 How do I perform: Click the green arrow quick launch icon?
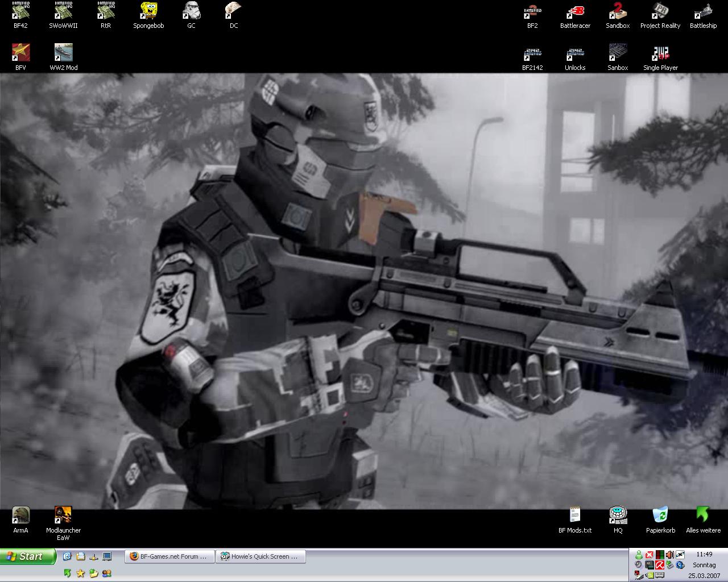(67, 573)
